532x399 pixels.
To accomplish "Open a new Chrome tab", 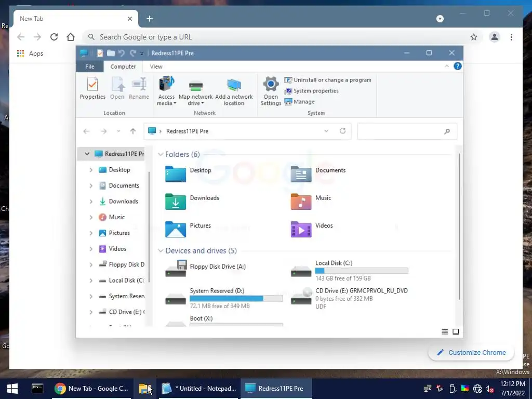I will coord(150,19).
